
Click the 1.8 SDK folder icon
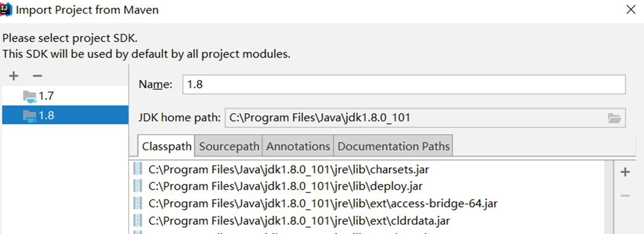(x=29, y=116)
